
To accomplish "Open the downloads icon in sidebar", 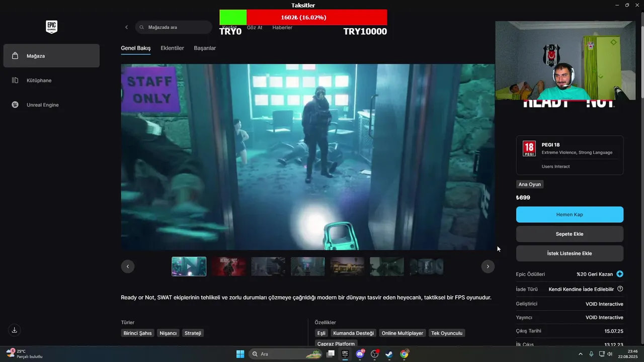I will tap(15, 330).
